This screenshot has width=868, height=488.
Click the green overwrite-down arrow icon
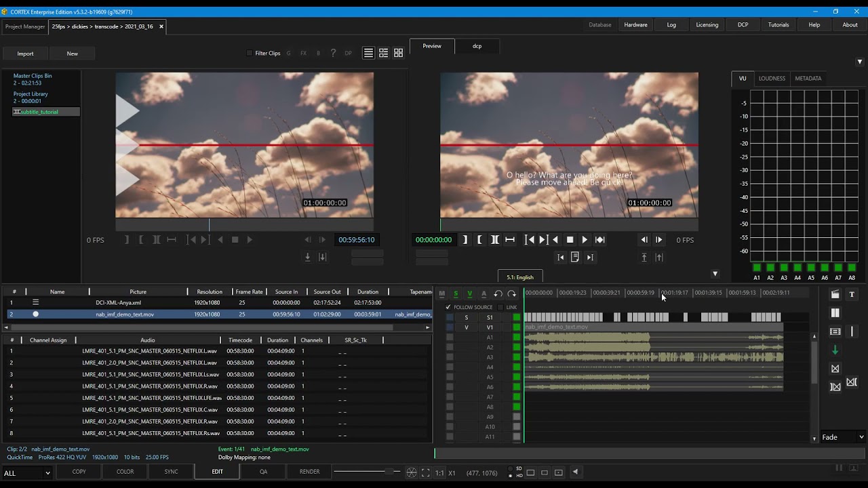[835, 349]
